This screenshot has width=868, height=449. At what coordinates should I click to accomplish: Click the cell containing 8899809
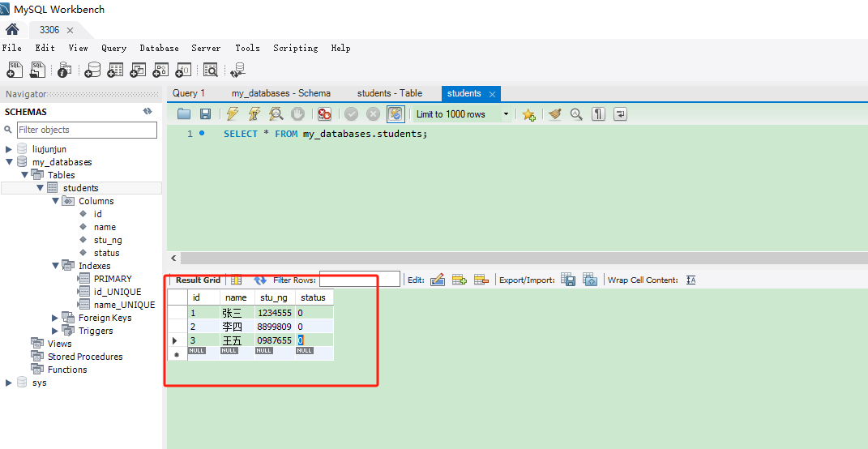pyautogui.click(x=275, y=327)
